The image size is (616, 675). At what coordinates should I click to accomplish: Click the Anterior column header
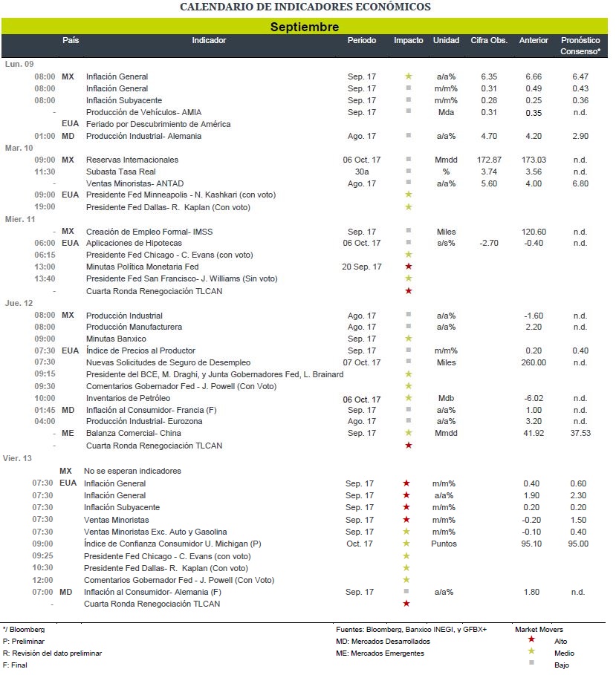[534, 40]
